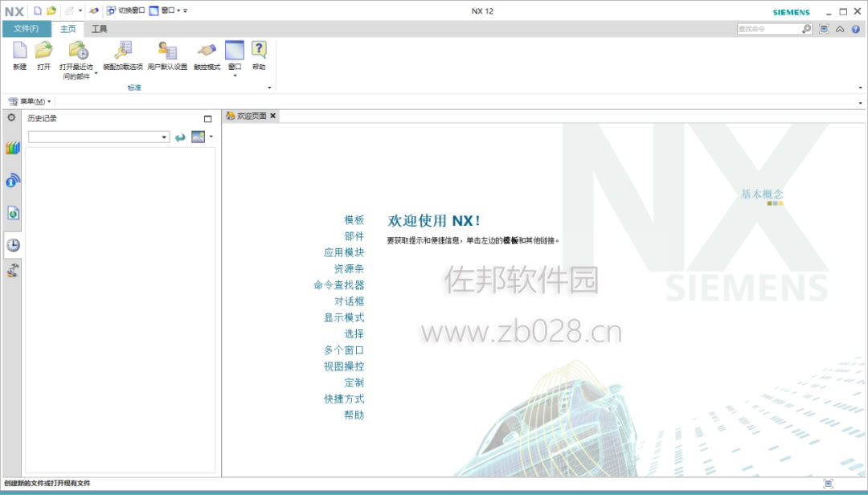
Task: Switch to the 工具 ribbon tab
Action: coord(100,29)
